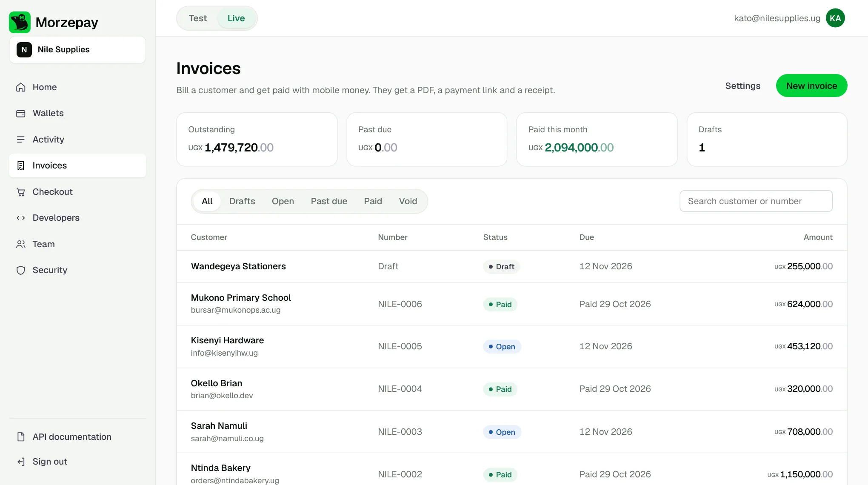Viewport: 868px width, 485px height.
Task: Focus the Search customer or number field
Action: (x=756, y=201)
